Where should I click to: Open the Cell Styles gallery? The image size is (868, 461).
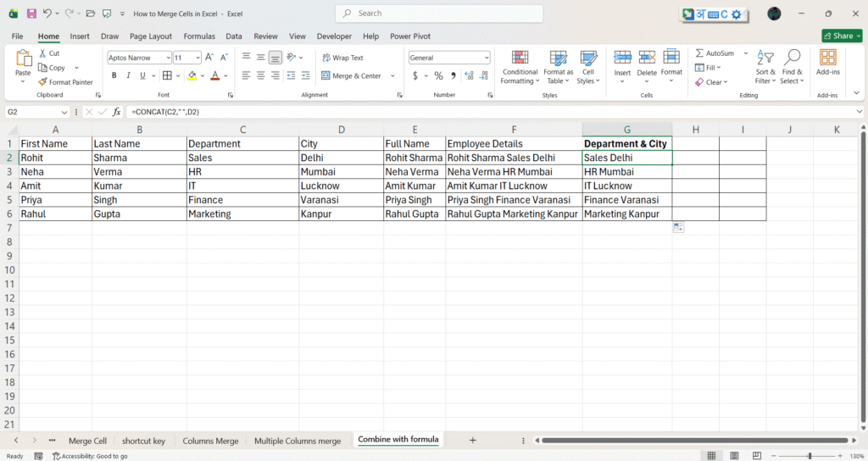[x=588, y=67]
